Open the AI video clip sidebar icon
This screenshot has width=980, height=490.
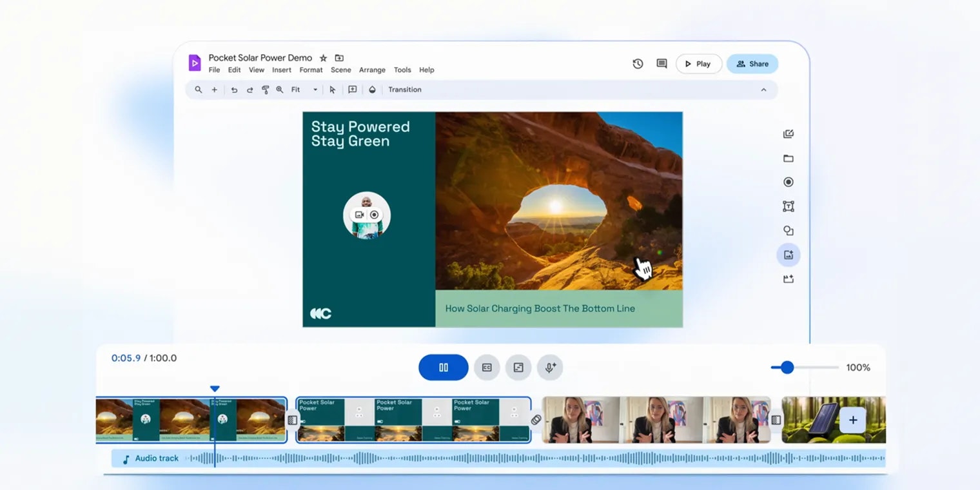[x=788, y=279]
